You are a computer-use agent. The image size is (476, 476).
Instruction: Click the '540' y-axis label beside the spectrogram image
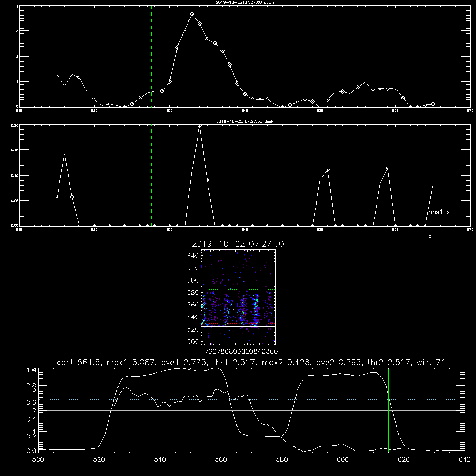tap(193, 317)
